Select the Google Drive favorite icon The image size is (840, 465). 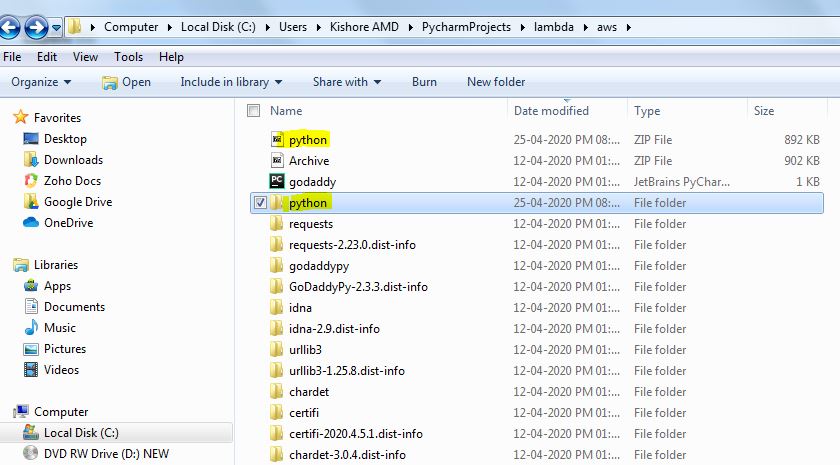tap(30, 202)
